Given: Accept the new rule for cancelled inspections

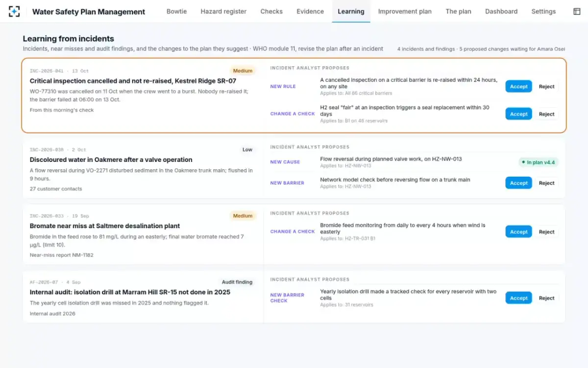Looking at the screenshot, I should tap(518, 86).
